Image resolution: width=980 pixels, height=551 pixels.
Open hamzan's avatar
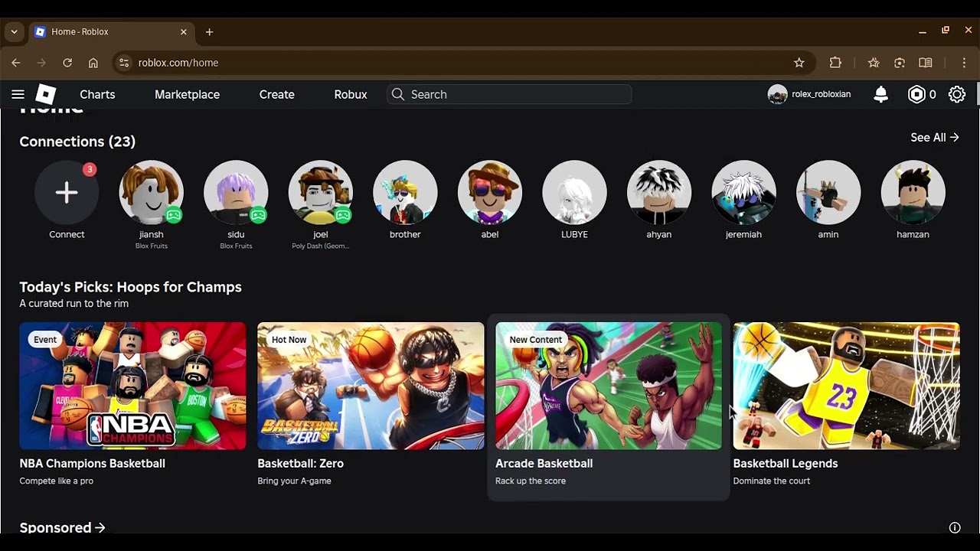[x=913, y=192]
